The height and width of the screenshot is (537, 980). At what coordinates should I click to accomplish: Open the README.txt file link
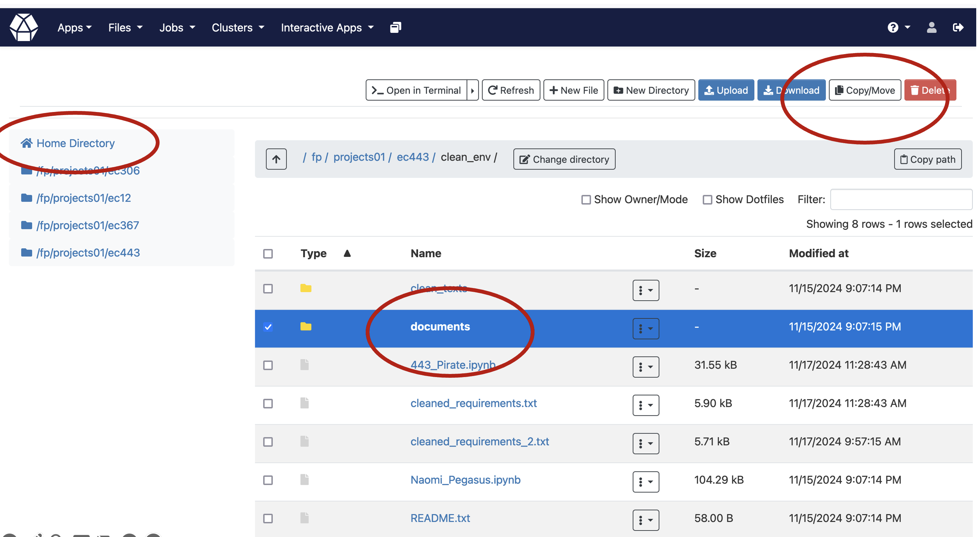coord(440,518)
